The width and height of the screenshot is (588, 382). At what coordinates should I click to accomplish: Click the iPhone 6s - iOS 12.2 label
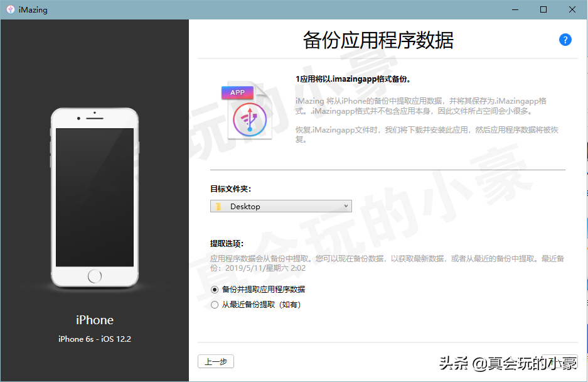95,339
